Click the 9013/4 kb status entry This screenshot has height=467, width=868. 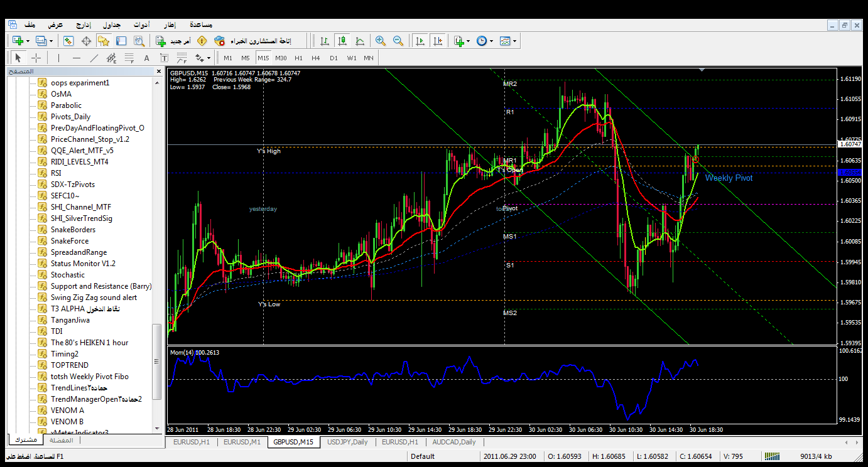(x=817, y=456)
